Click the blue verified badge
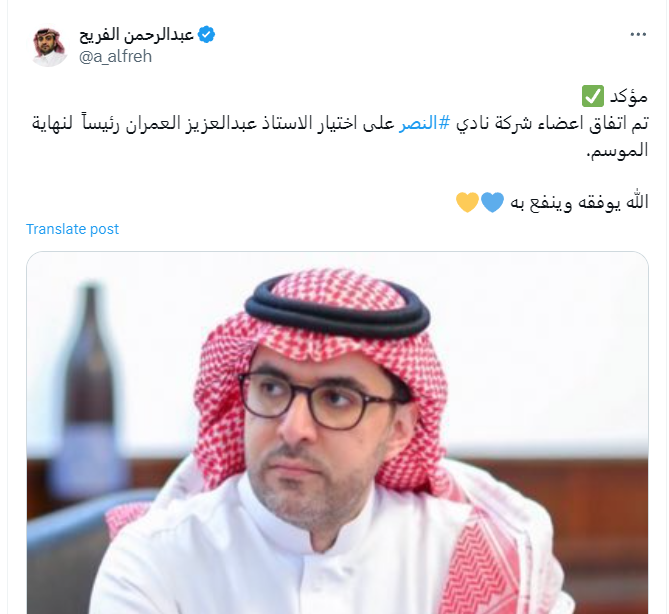669x614 pixels. click(207, 35)
